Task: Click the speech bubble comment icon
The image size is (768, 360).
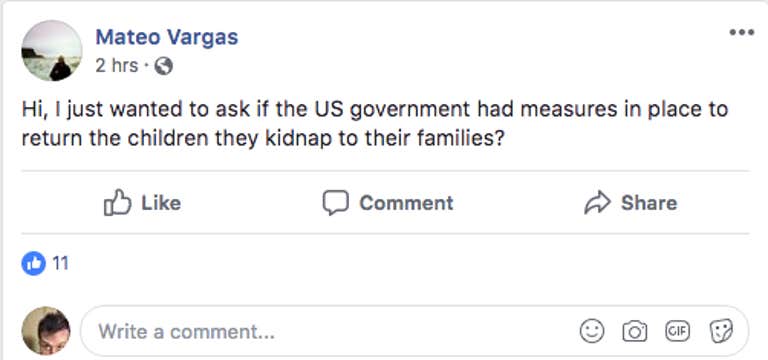Action: (x=336, y=202)
